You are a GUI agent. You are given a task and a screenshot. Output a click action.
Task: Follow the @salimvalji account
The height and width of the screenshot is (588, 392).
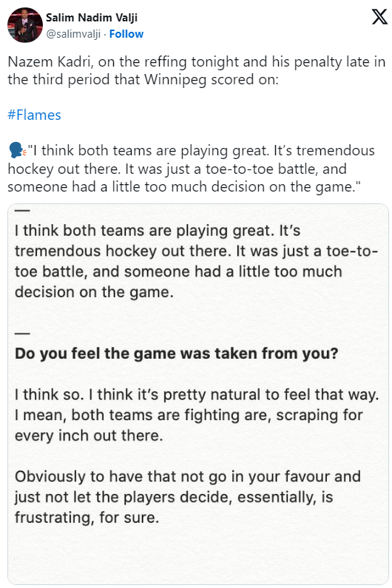tap(126, 34)
